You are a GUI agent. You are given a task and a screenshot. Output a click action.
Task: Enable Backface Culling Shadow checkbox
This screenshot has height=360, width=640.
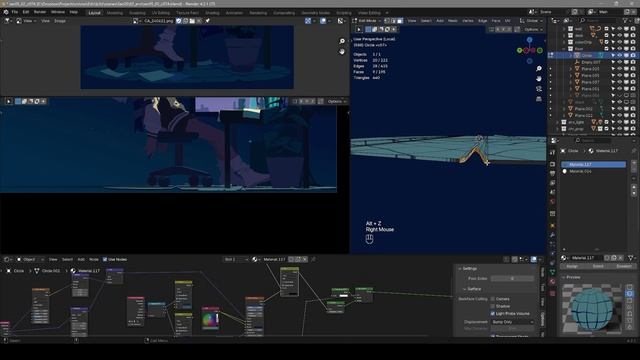(x=493, y=306)
